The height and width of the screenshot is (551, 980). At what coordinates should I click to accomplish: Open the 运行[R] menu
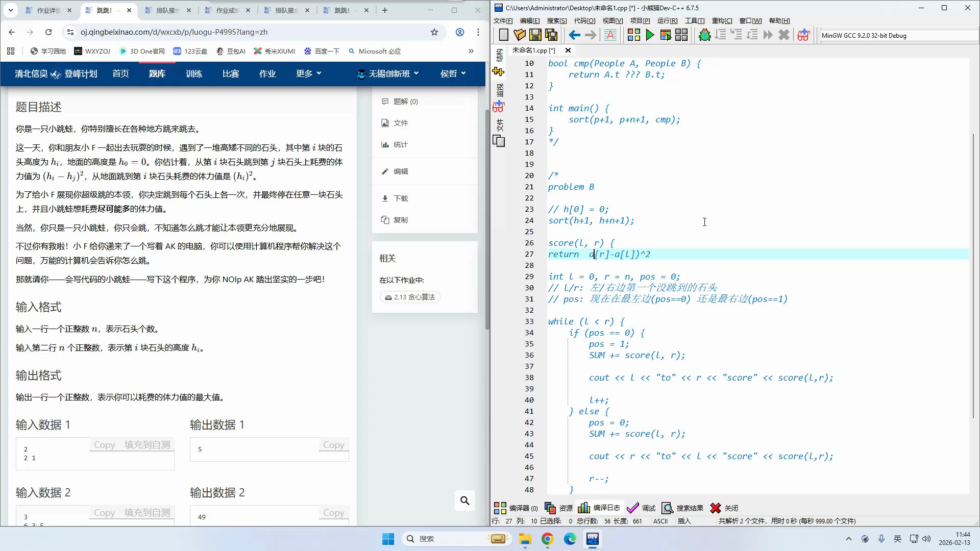tap(667, 20)
